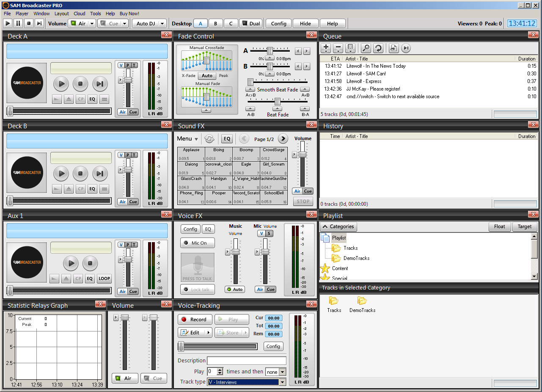Open the Air volume dropdown arrow in toolbar
The height and width of the screenshot is (392, 542).
[92, 24]
